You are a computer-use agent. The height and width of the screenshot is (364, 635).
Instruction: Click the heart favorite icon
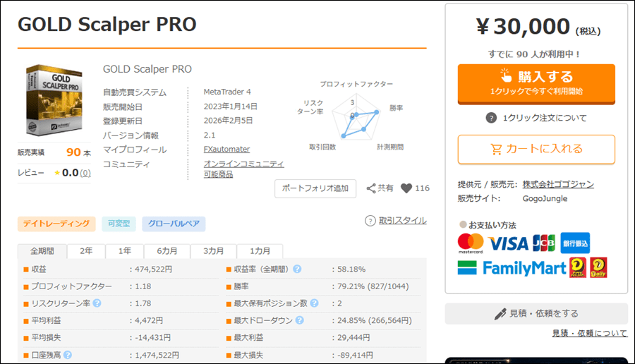click(x=406, y=188)
